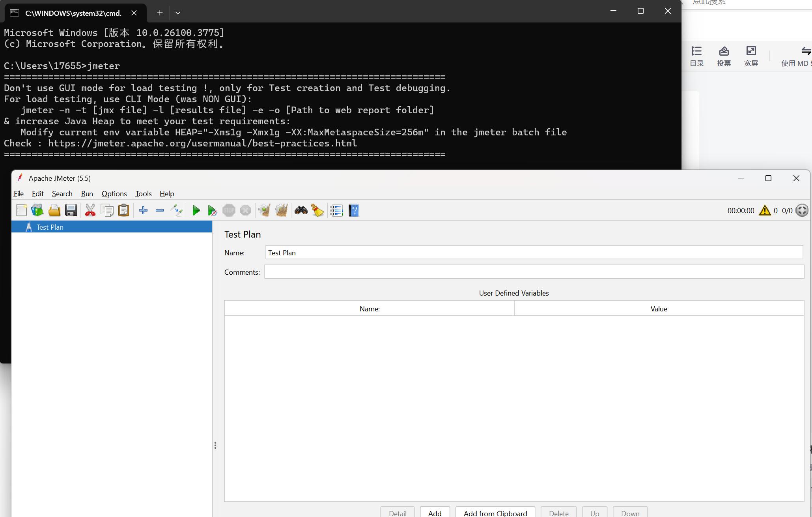The image size is (812, 517).
Task: Open the cmd tab dropdown arrow
Action: (x=178, y=13)
